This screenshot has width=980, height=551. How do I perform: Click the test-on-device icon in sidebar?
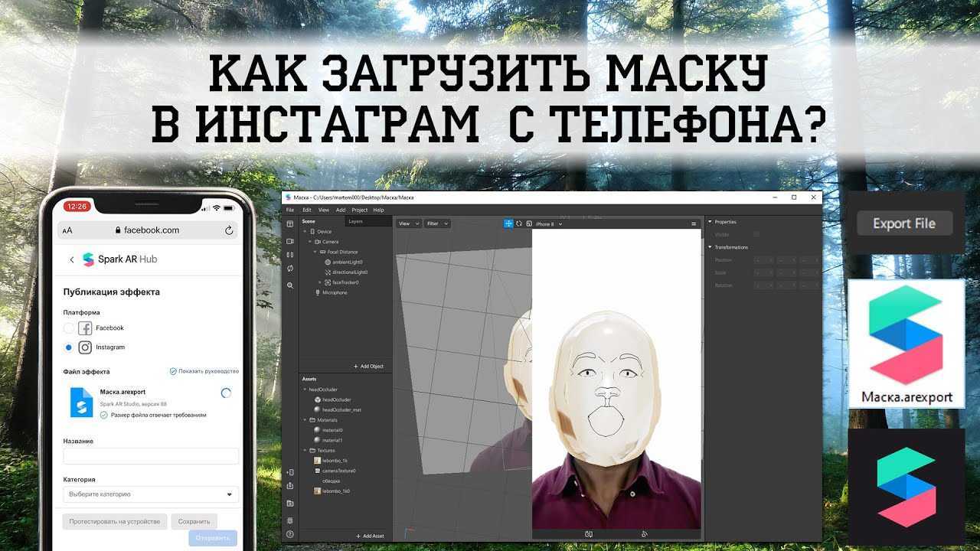tap(290, 473)
